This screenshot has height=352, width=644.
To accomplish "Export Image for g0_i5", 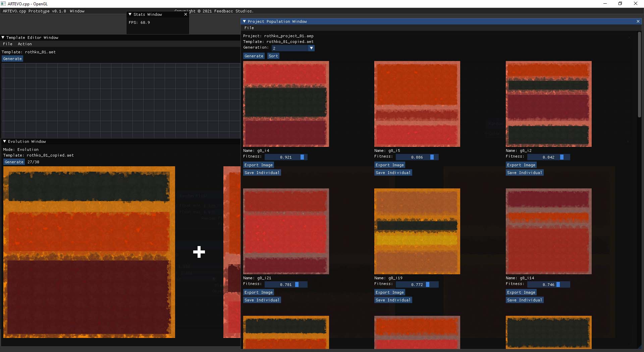I will (390, 165).
